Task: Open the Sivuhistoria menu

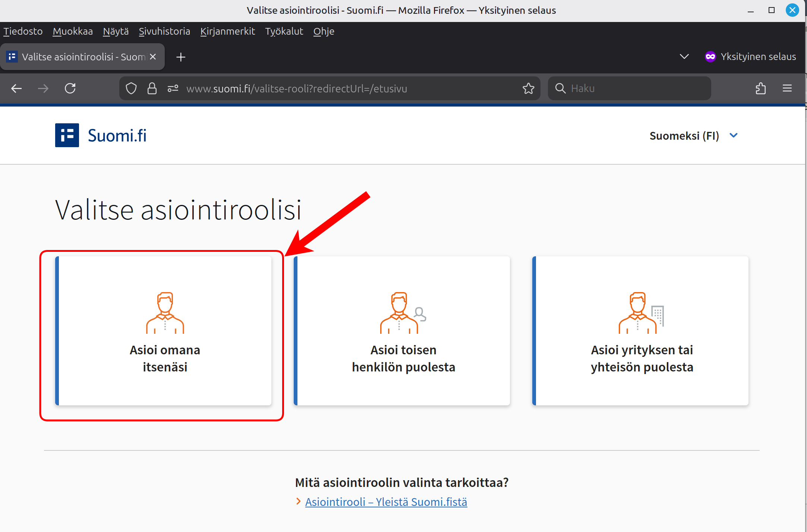Action: tap(164, 31)
